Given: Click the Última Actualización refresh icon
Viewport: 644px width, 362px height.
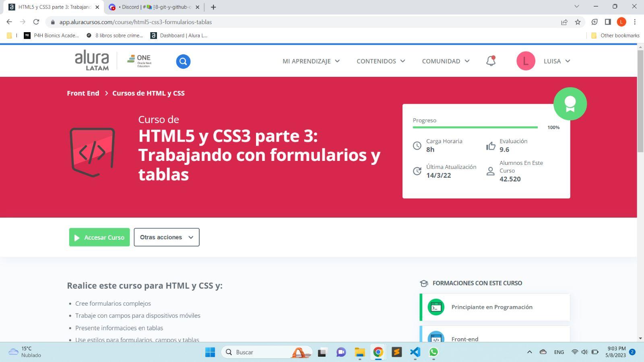Looking at the screenshot, I should tap(417, 171).
